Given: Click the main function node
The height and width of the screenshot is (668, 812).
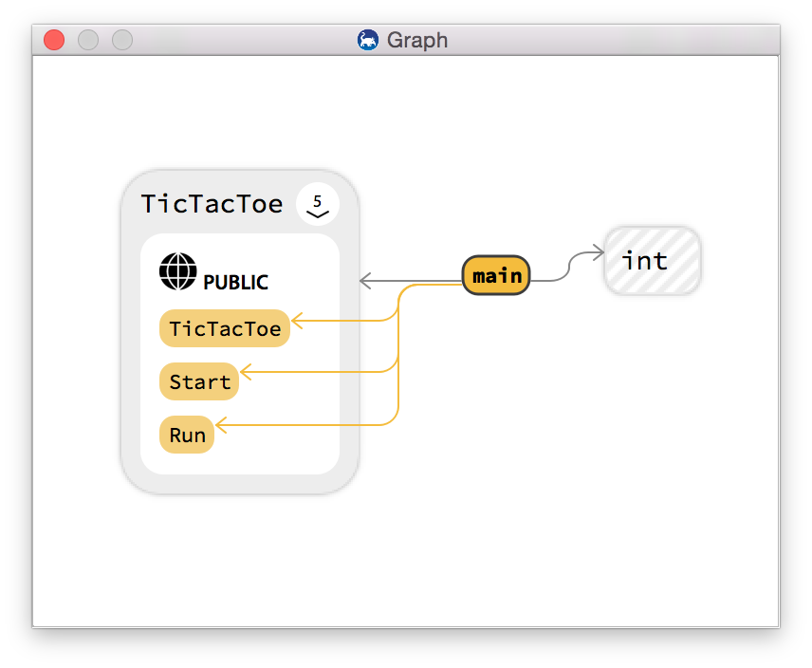Looking at the screenshot, I should (x=496, y=275).
